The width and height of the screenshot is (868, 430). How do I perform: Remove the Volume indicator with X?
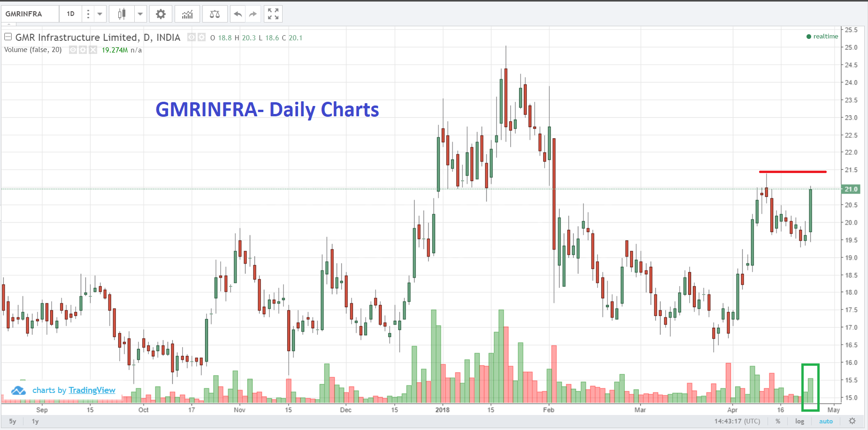(93, 50)
